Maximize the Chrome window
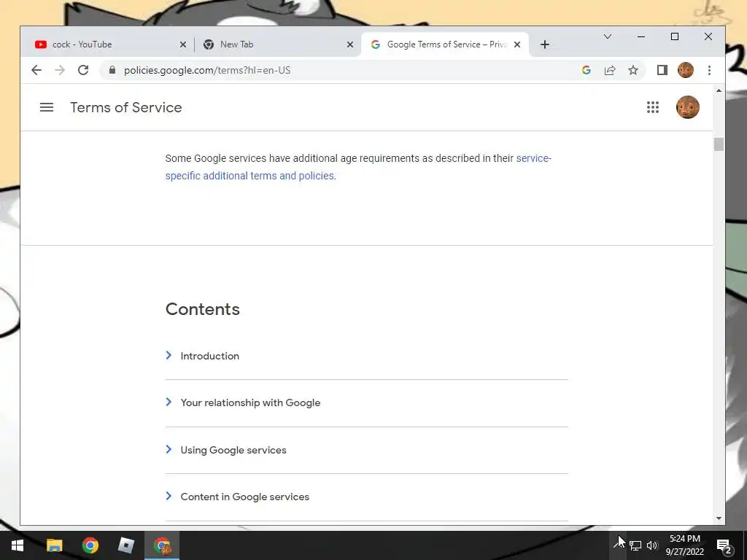The image size is (747, 560). pos(675,36)
